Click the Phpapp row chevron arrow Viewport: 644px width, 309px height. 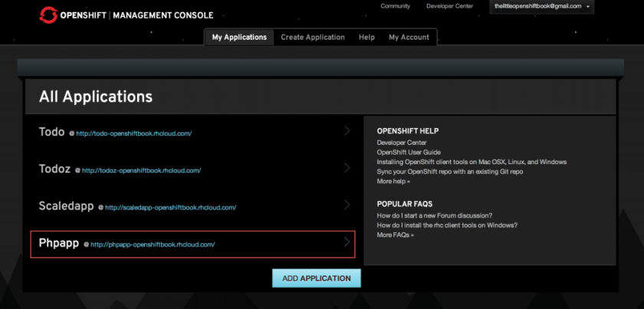point(347,243)
